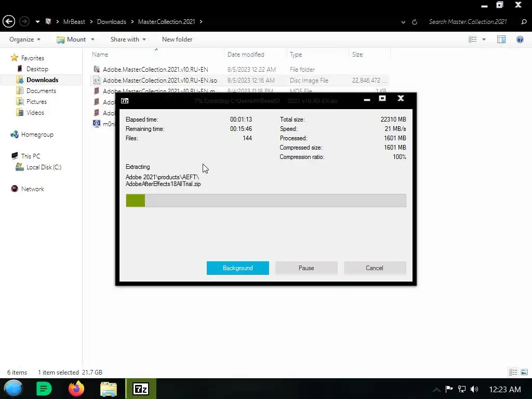Switch to 7-Zip taskbar button
The image size is (532, 399).
[x=141, y=389]
